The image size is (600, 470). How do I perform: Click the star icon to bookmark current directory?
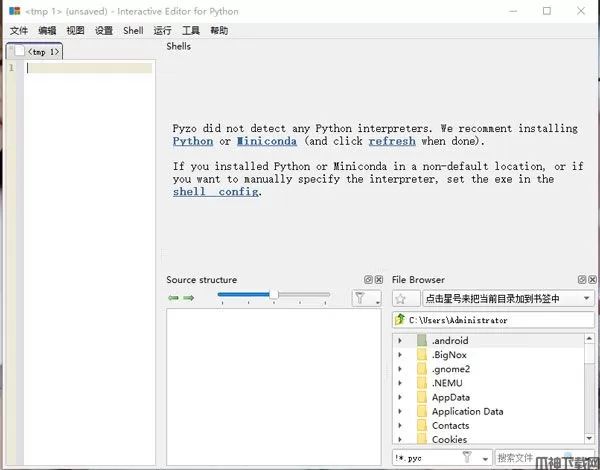point(400,298)
